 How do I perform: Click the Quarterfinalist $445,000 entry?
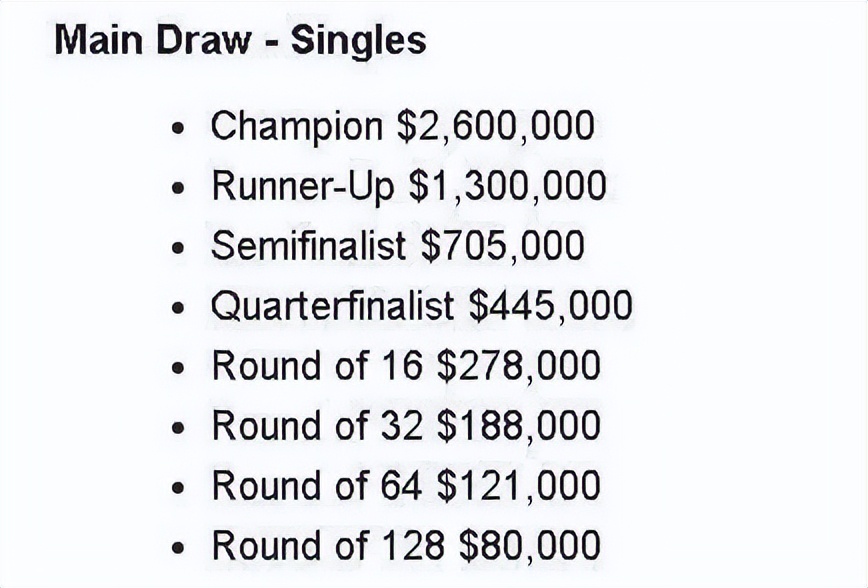(421, 306)
